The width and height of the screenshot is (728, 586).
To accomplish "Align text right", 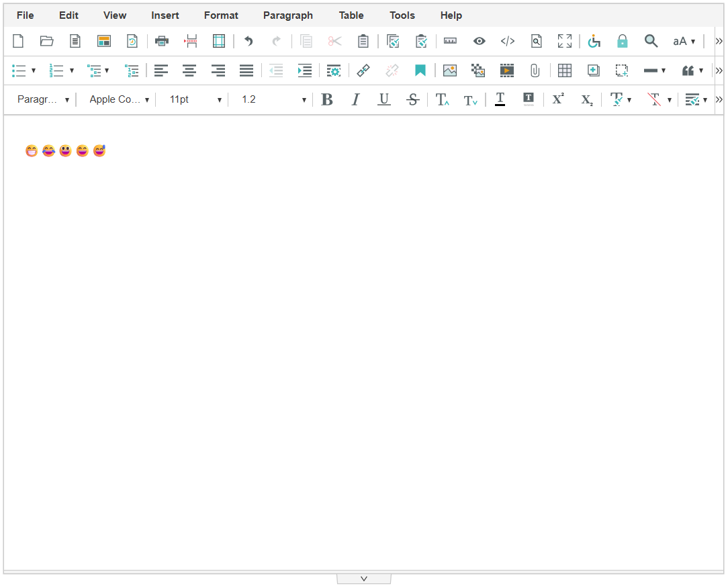I will (218, 70).
